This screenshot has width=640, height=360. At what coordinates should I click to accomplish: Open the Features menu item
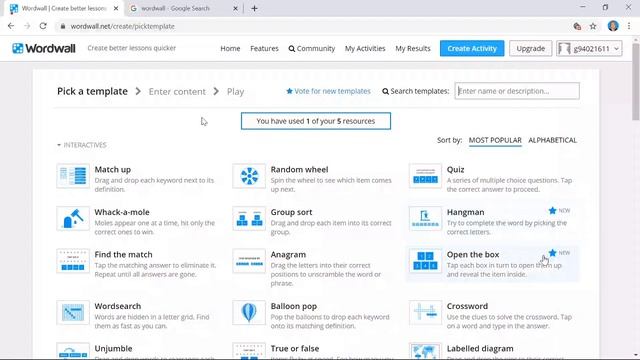264,48
